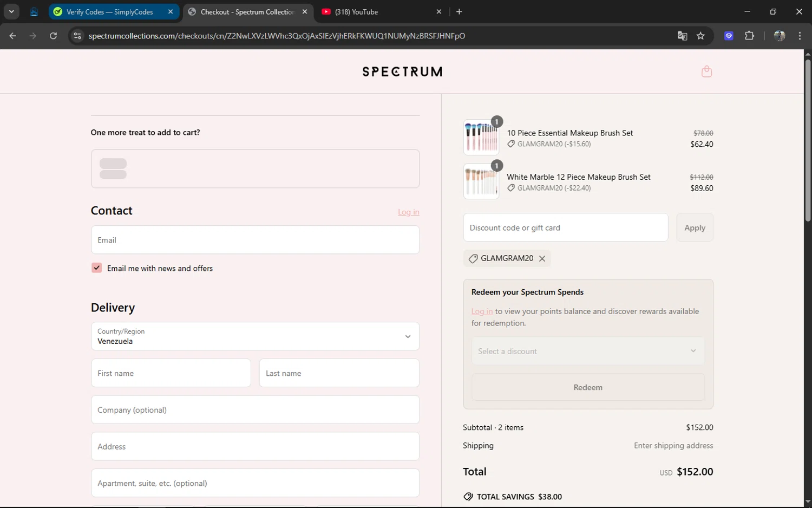Close the Verify Codes SimplyCodes tab

coord(171,11)
